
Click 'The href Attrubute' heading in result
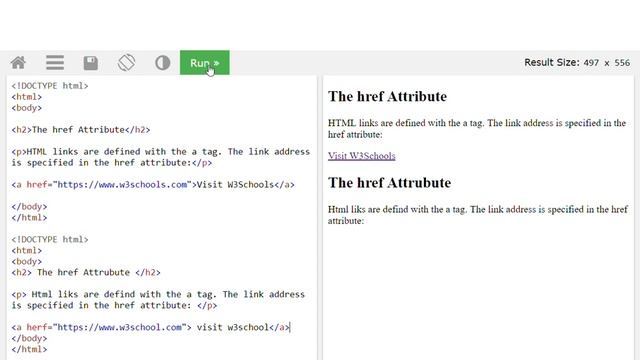click(389, 182)
